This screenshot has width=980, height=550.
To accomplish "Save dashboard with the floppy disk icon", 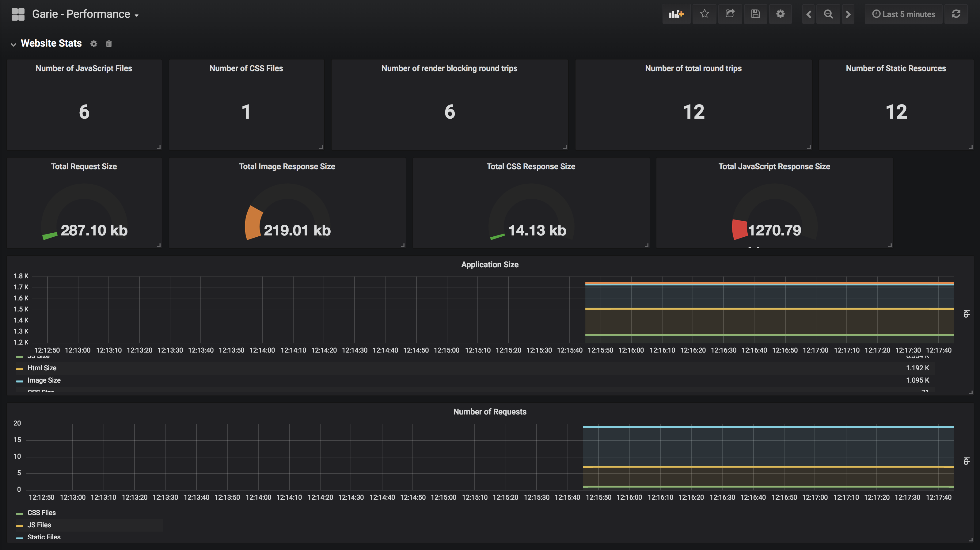I will 755,14.
